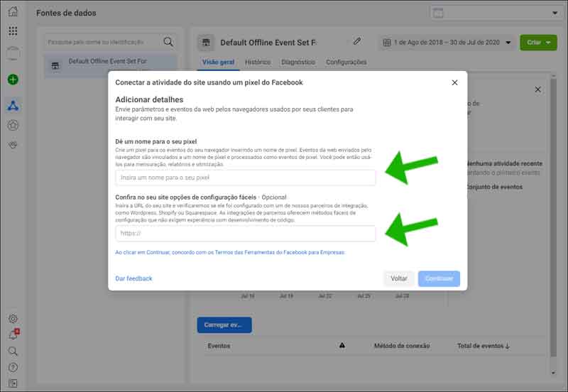This screenshot has width=568, height=392.
Task: Open the partner integrations handshake icon
Action: click(x=13, y=145)
